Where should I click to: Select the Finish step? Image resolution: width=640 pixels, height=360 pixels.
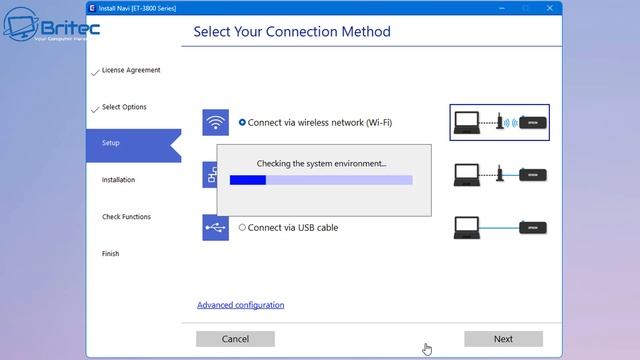pos(111,253)
